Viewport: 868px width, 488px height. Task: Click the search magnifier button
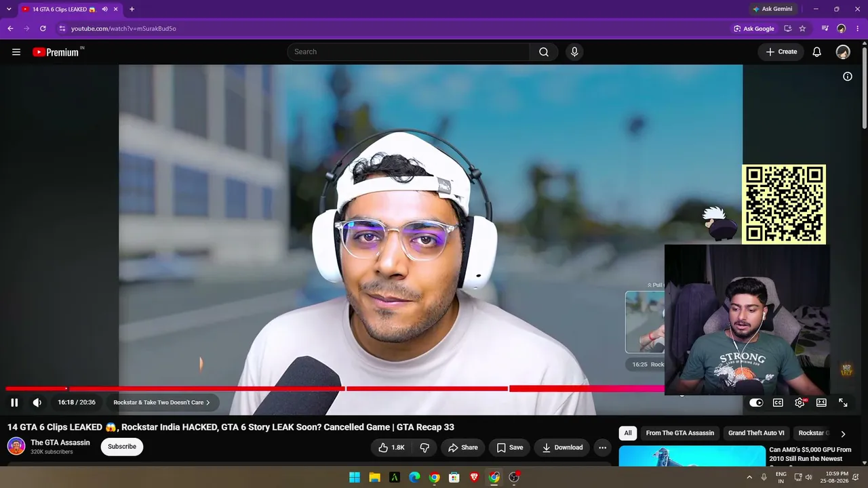[544, 52]
